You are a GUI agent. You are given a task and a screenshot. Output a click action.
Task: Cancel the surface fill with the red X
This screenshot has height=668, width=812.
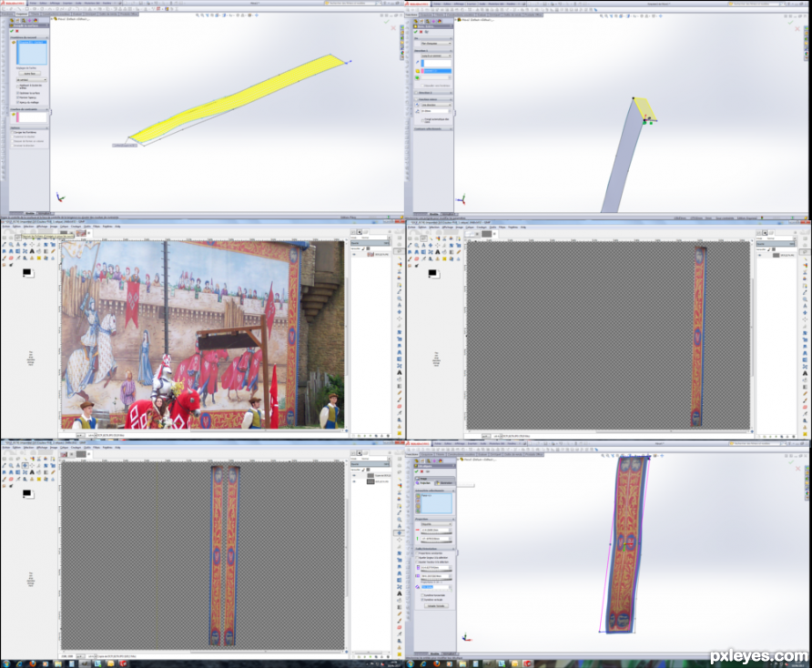click(x=17, y=31)
